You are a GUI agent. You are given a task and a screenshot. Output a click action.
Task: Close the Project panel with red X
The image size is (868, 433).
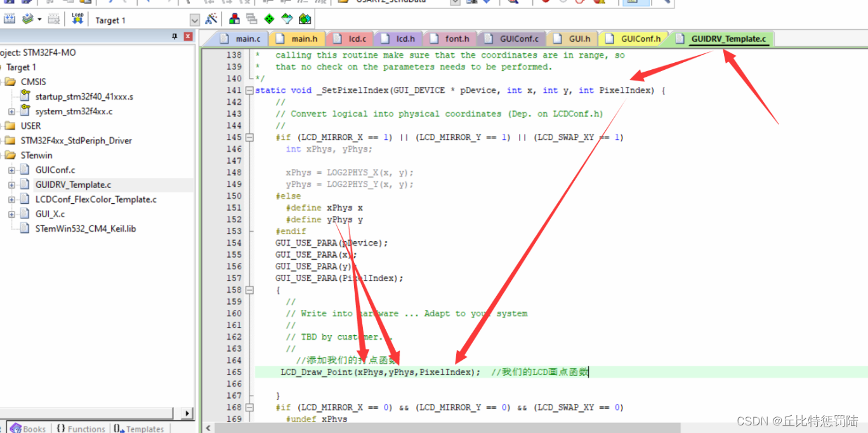coord(188,37)
